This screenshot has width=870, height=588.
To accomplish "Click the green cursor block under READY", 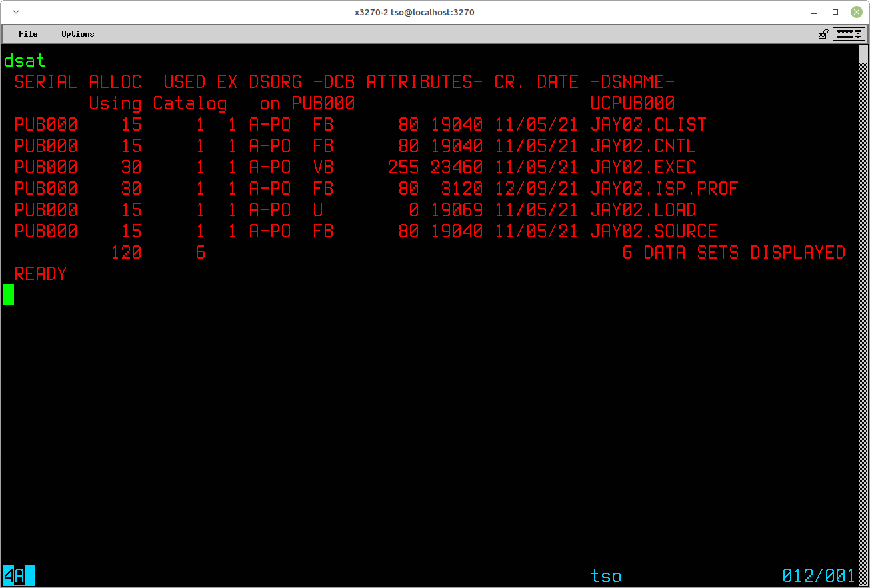I will 9,295.
